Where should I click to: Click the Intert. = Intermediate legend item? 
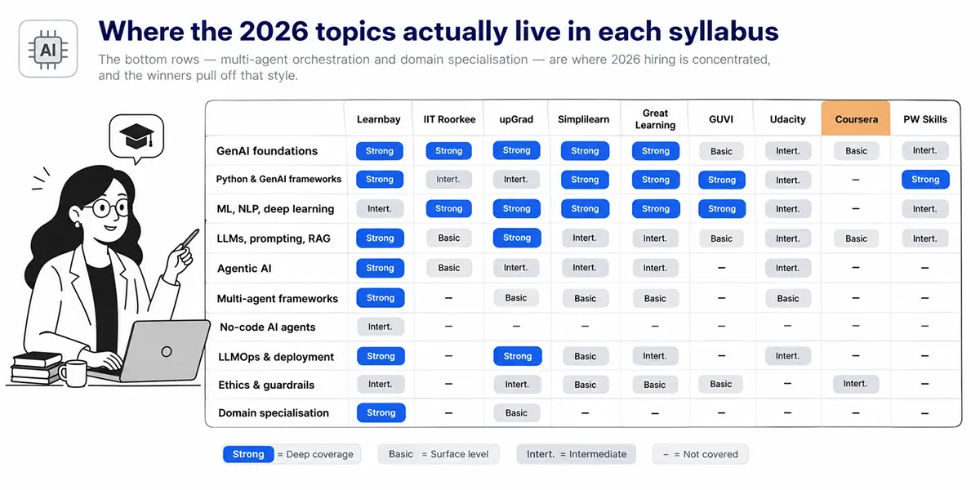577,454
